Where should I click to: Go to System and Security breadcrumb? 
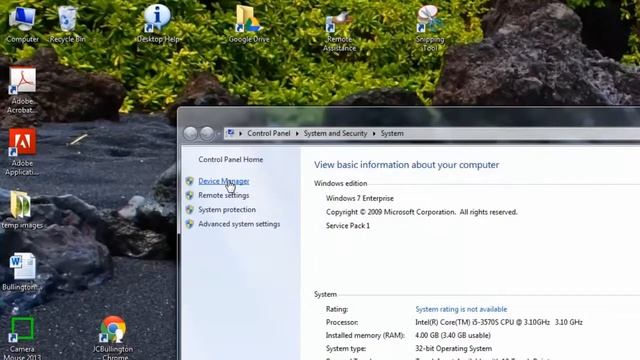pyautogui.click(x=335, y=133)
